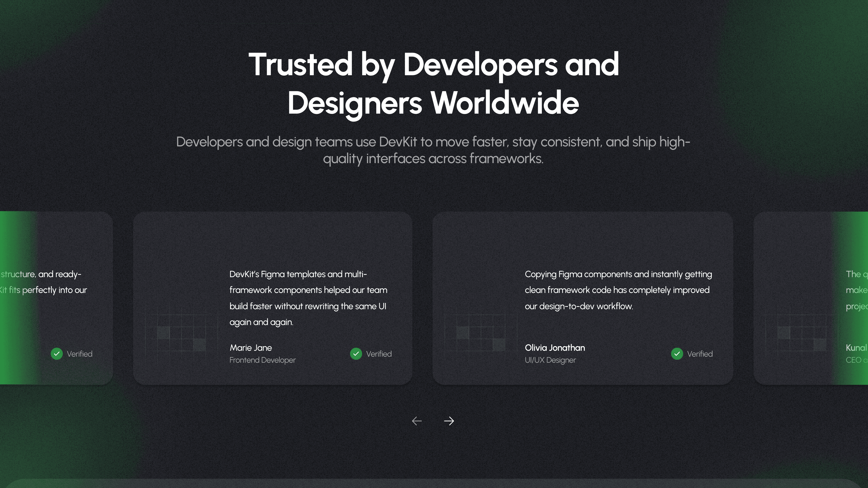Click the UI/UX Designer role text
This screenshot has height=488, width=868.
[x=551, y=360]
